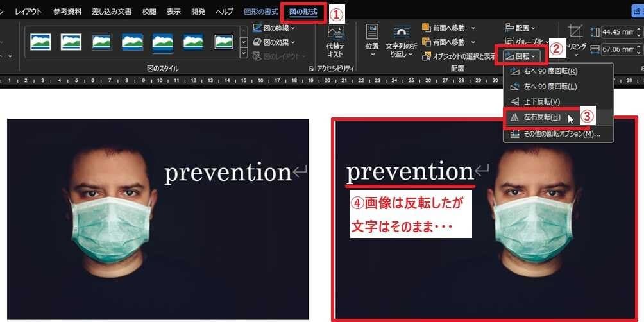Expand the 回転 (Rotate) dropdown

pos(521,56)
